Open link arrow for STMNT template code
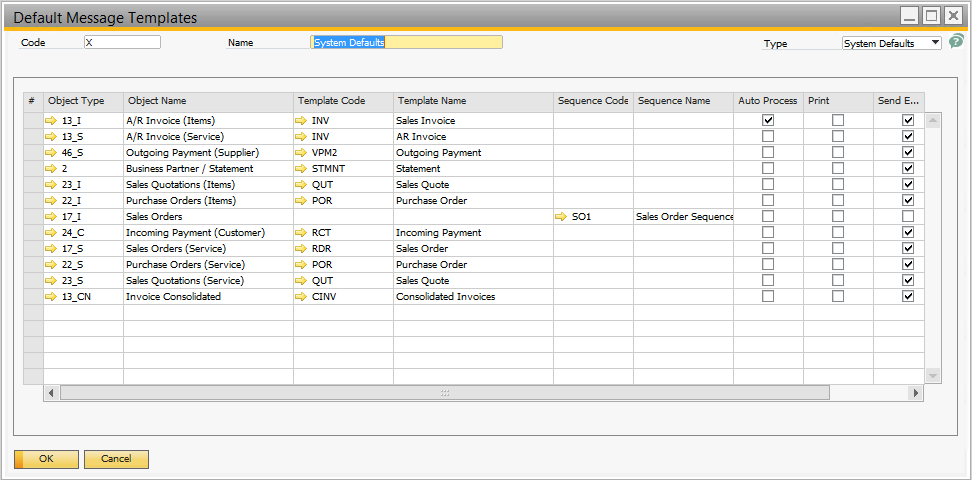The image size is (972, 480). coord(301,169)
